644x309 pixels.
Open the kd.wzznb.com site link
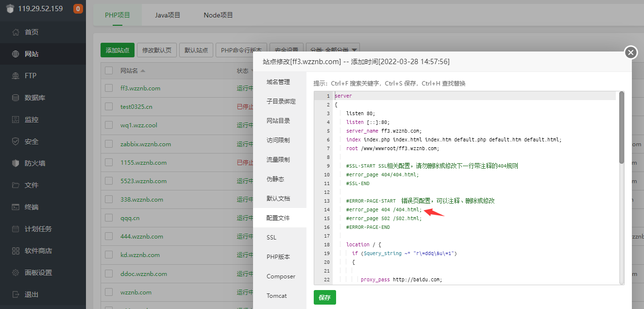tap(140, 255)
